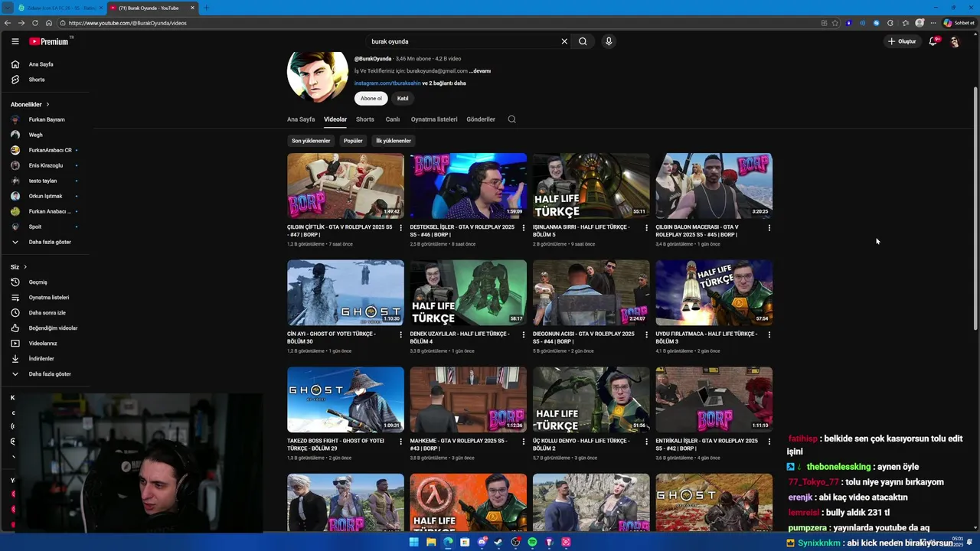Select the Videolar tab
980x551 pixels.
(335, 119)
